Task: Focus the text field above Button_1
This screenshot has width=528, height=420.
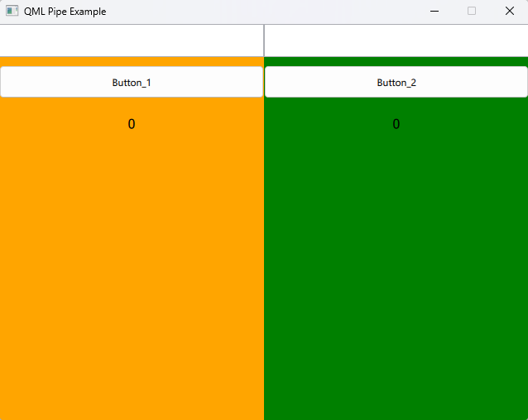Action: [132, 41]
